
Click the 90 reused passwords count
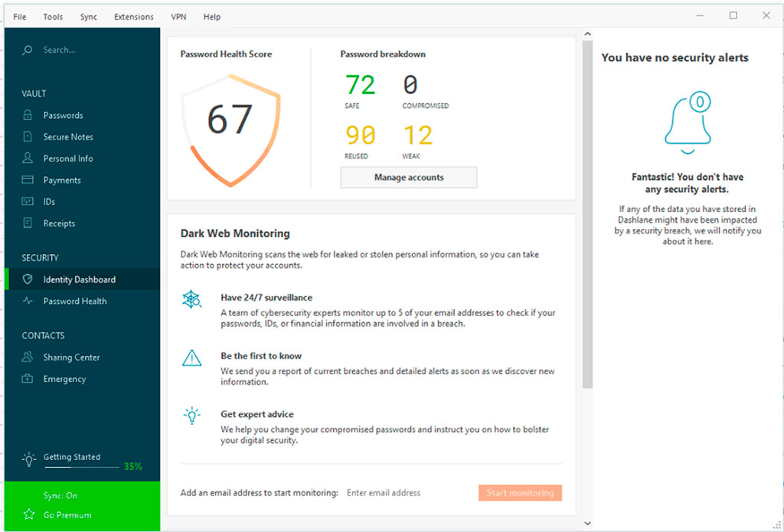(x=360, y=135)
